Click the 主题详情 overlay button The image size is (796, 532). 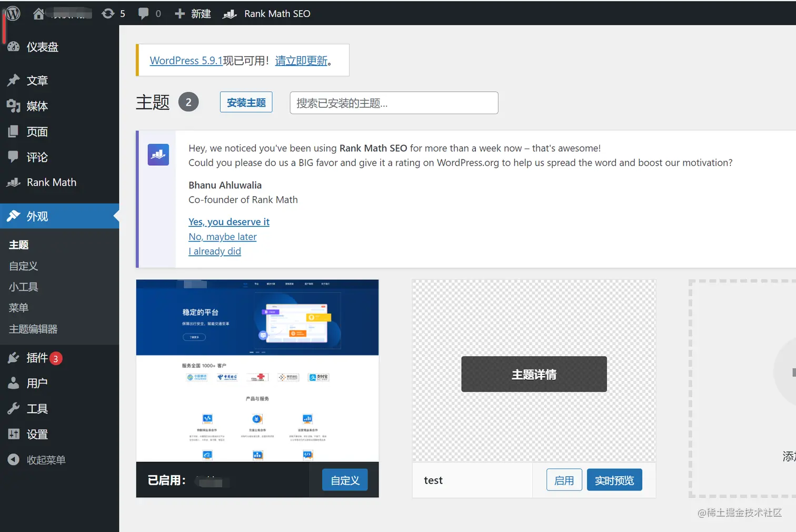(534, 374)
